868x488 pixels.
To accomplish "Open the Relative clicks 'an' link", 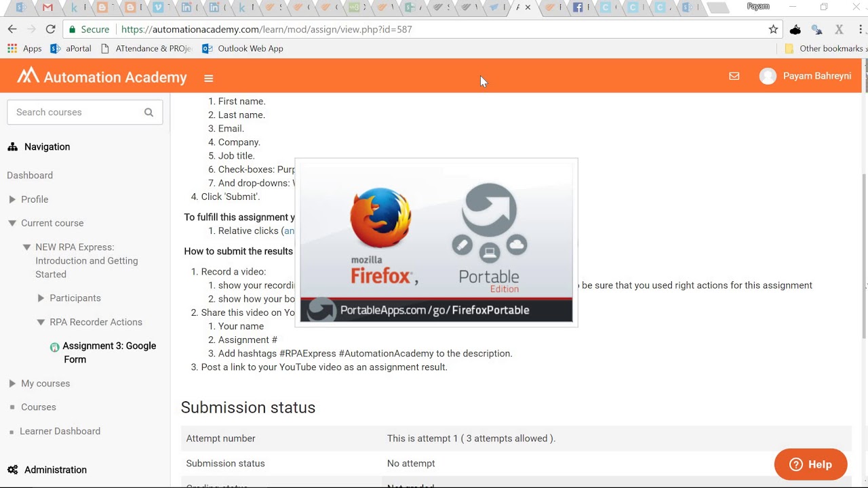I will (289, 230).
